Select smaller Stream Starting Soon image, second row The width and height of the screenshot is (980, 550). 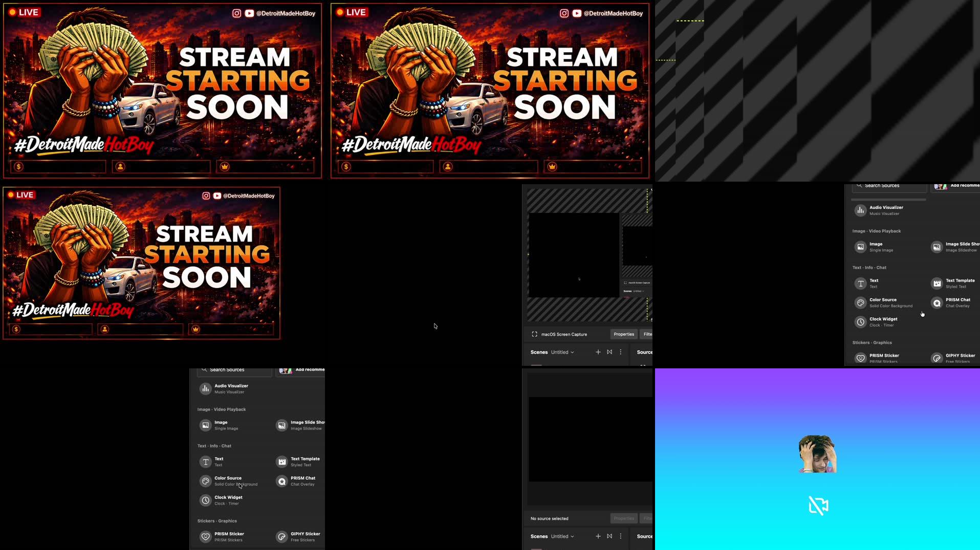[141, 263]
